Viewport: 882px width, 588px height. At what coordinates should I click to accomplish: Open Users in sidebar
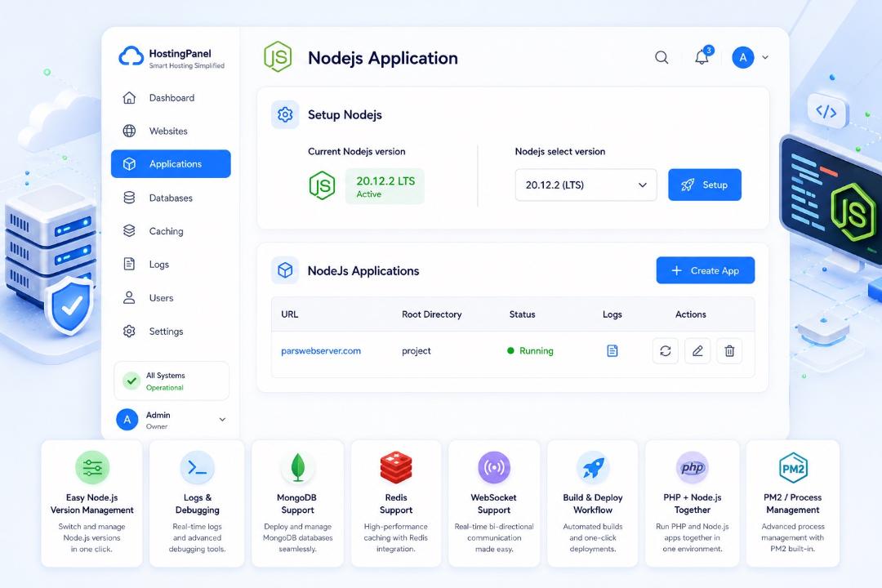(171, 298)
